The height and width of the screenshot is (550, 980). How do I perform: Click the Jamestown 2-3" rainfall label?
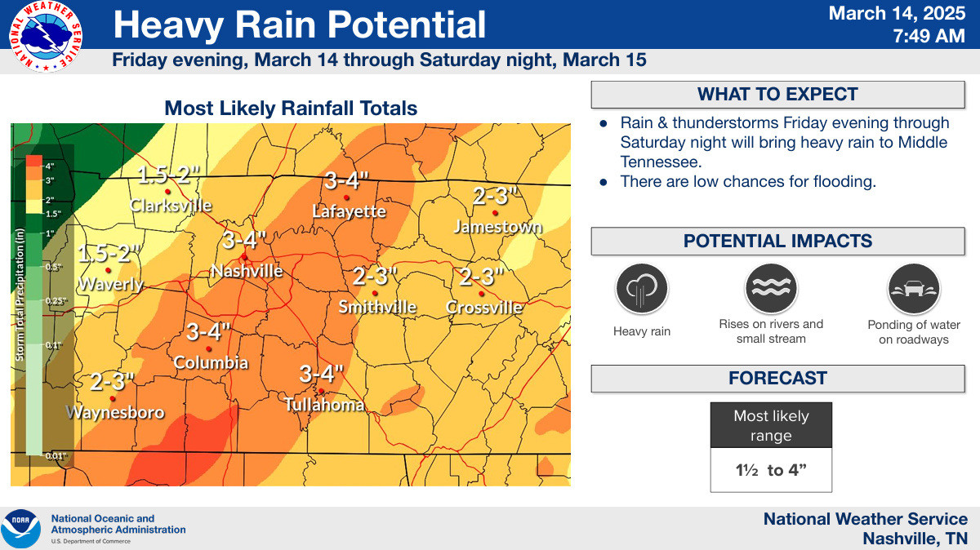[496, 197]
